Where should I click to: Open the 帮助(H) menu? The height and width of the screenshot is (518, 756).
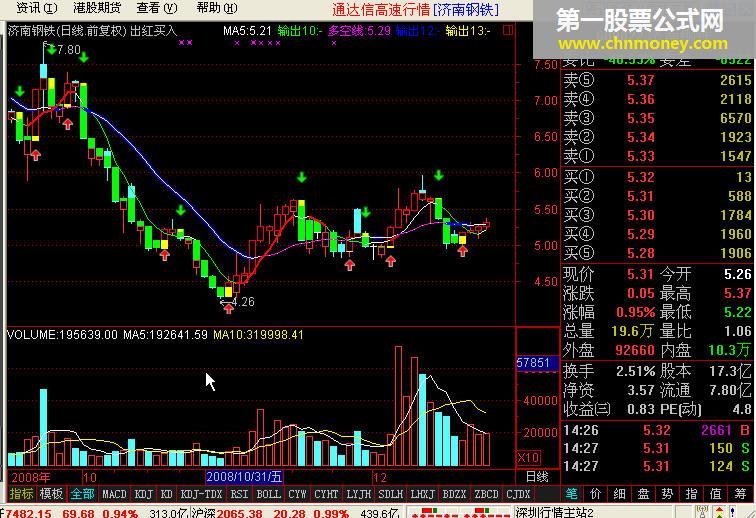[x=217, y=8]
